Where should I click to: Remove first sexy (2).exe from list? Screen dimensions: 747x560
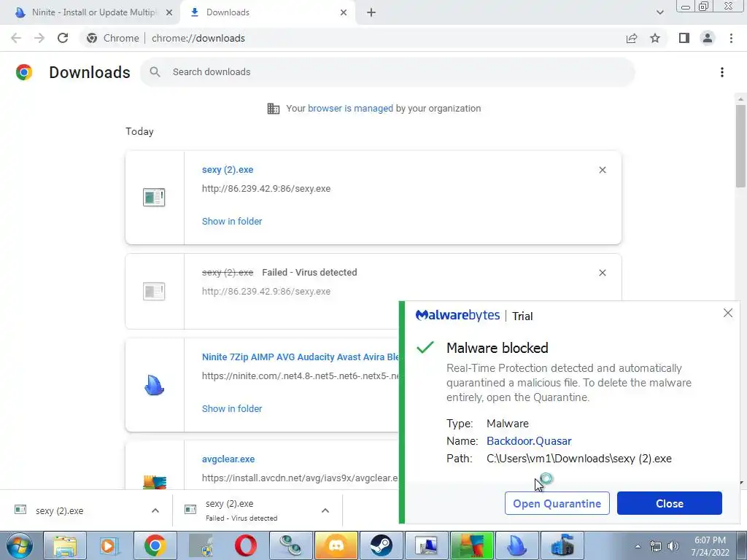pyautogui.click(x=603, y=170)
